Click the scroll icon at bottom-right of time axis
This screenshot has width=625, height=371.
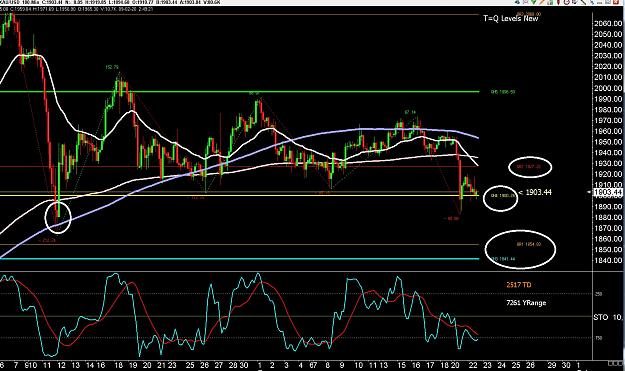coord(615,363)
